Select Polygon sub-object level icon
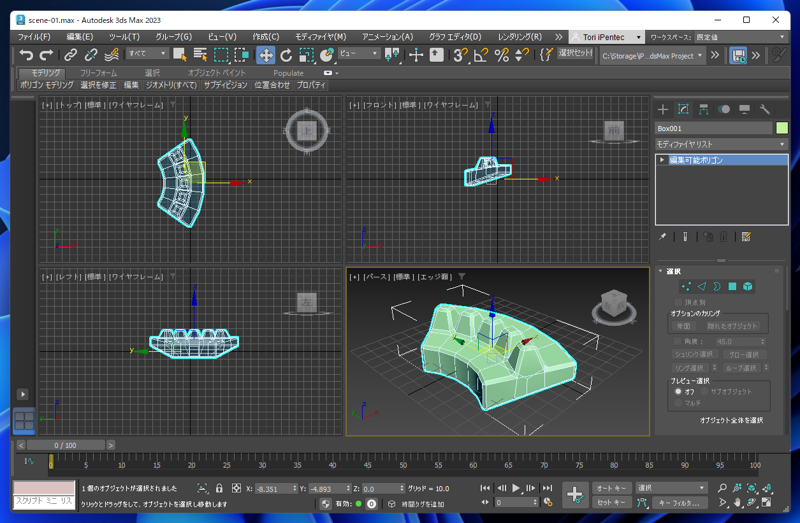This screenshot has height=523, width=800. point(732,286)
